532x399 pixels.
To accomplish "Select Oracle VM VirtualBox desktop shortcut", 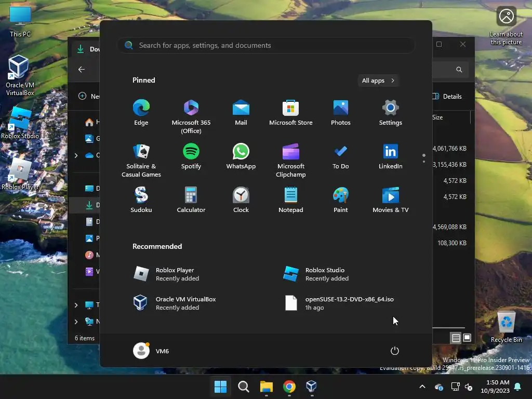I will tap(20, 75).
